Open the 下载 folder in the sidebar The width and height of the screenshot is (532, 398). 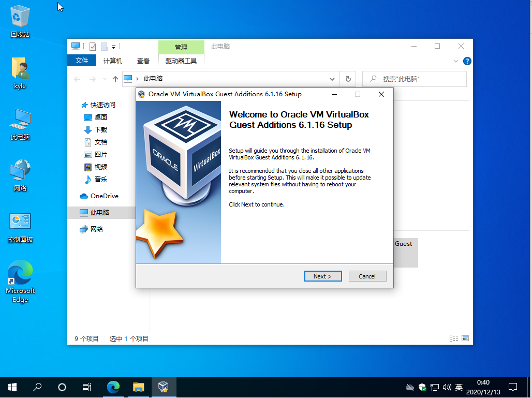(101, 129)
